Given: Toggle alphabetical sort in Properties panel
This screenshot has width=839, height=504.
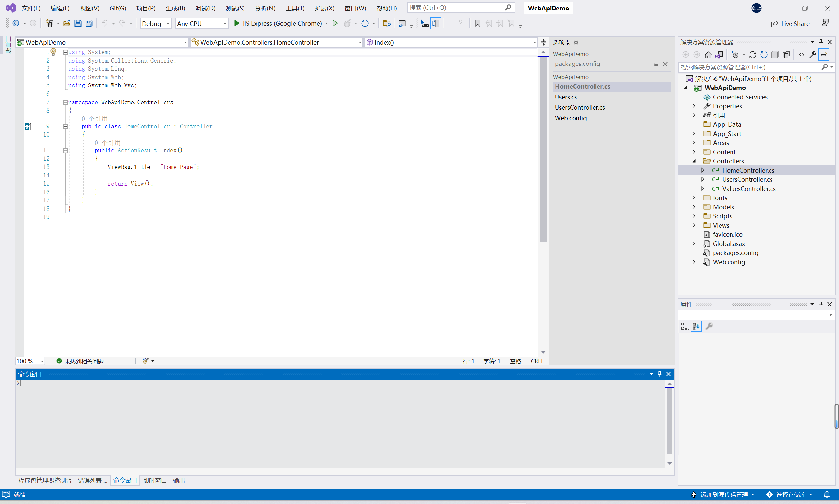Looking at the screenshot, I should [696, 327].
